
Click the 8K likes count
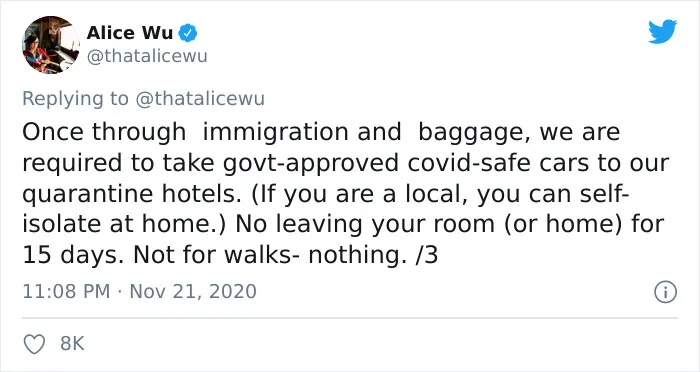click(72, 344)
